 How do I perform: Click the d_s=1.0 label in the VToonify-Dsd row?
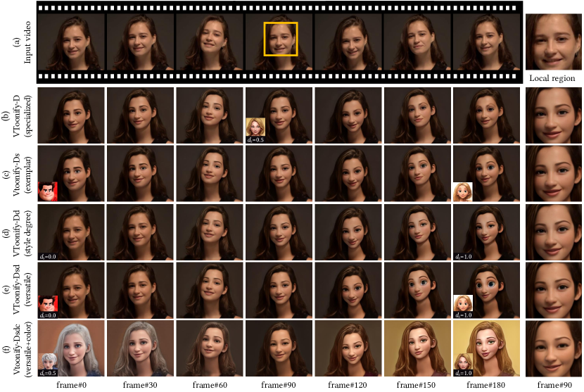[463, 315]
